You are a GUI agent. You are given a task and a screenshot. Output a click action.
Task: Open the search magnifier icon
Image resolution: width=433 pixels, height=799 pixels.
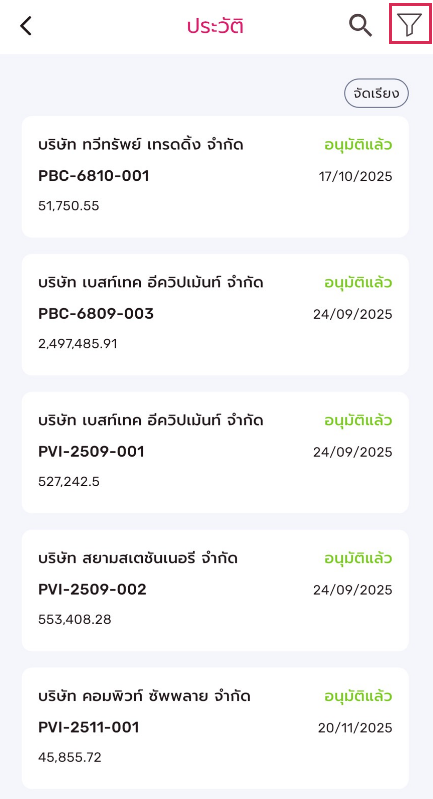(360, 25)
